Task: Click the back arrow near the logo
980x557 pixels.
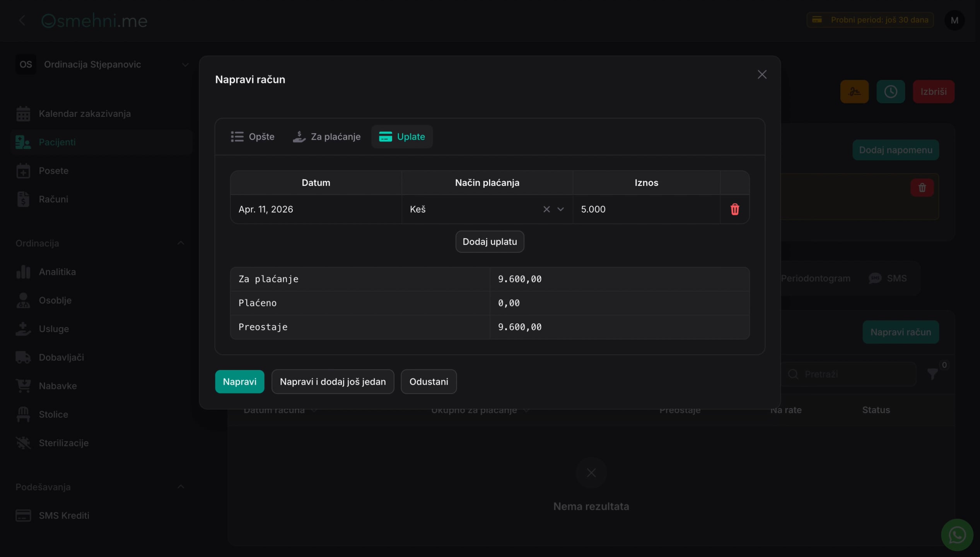Action: tap(22, 20)
